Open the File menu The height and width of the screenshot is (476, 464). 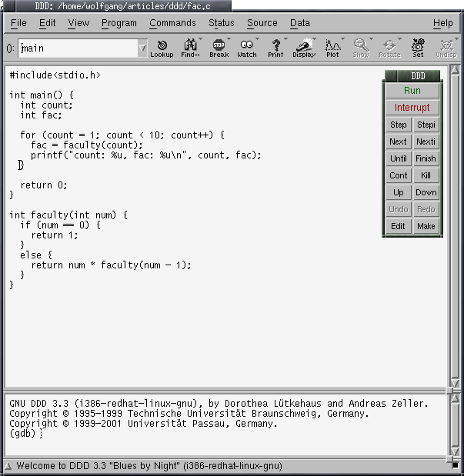point(19,23)
